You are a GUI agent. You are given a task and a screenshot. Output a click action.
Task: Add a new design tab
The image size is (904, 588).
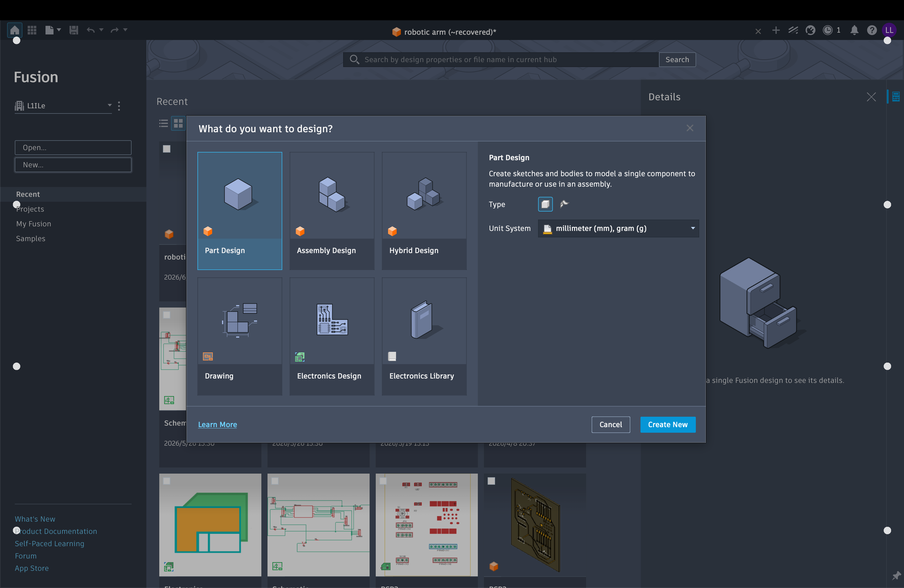pos(776,30)
